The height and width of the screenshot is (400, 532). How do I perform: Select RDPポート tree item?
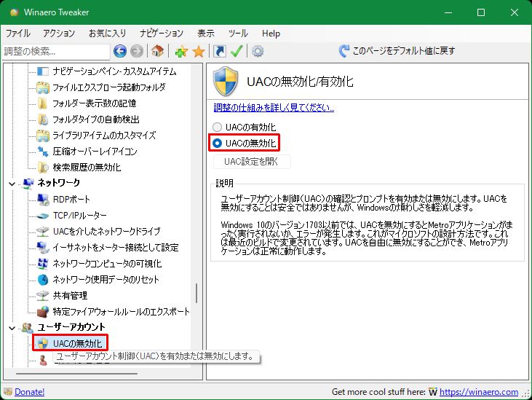tap(71, 200)
